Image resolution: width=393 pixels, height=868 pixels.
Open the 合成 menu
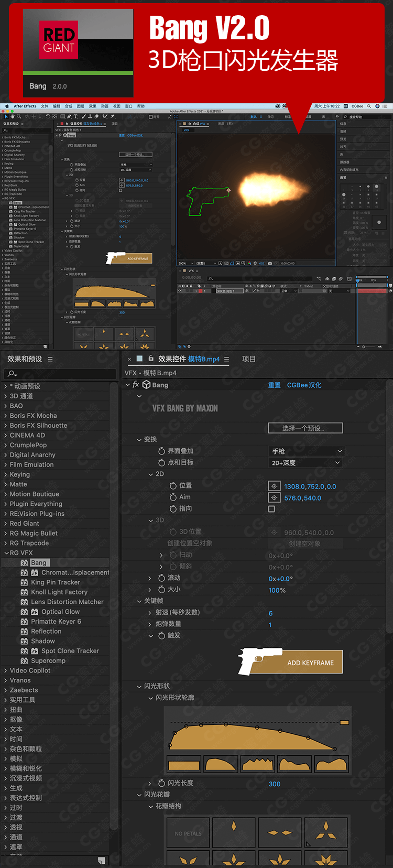(69, 106)
